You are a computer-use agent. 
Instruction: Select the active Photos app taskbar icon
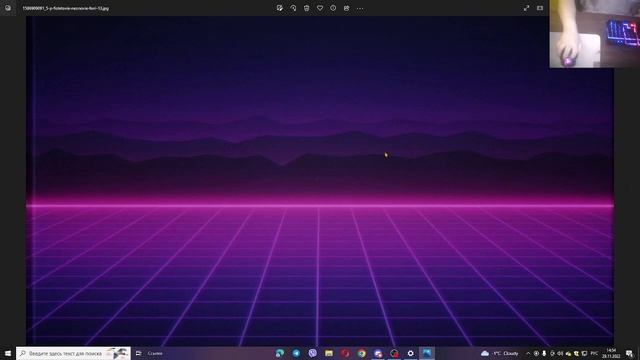pos(427,353)
